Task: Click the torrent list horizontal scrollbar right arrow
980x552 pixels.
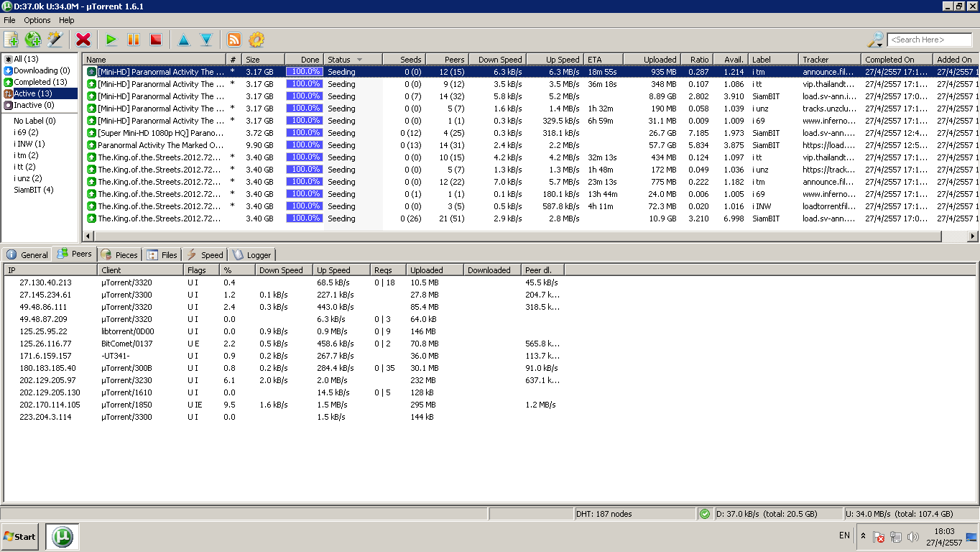Action: click(973, 236)
